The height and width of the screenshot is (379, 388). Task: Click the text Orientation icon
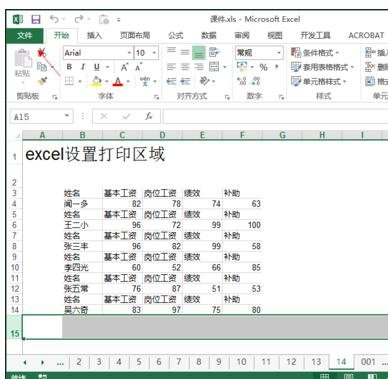(x=204, y=81)
